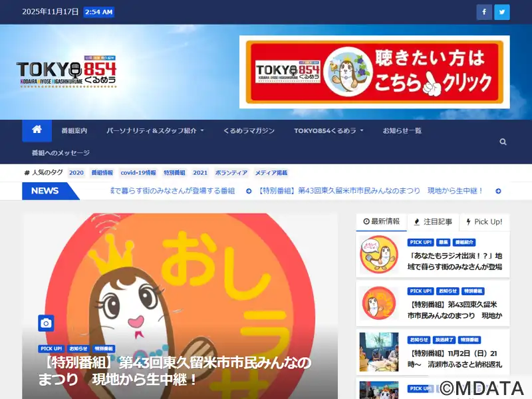Click photo thumbnail of 清瀬市ふるさと納税 article

coord(379,352)
